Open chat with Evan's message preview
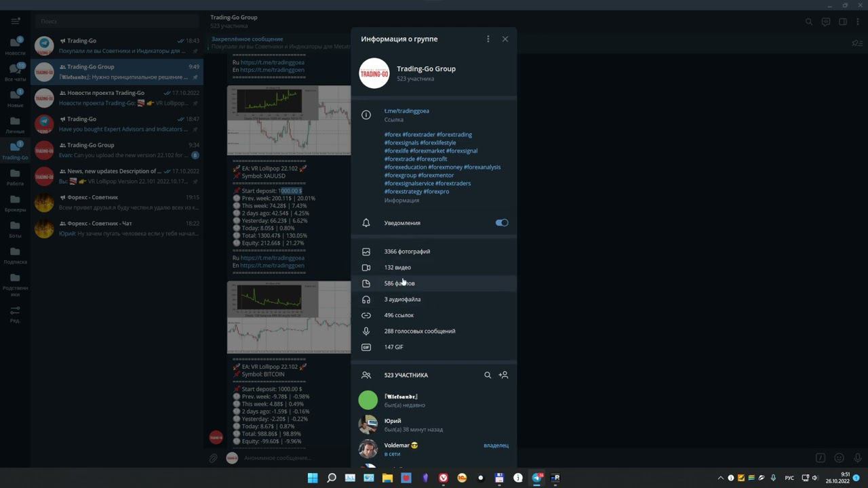The width and height of the screenshot is (868, 488). pyautogui.click(x=117, y=150)
